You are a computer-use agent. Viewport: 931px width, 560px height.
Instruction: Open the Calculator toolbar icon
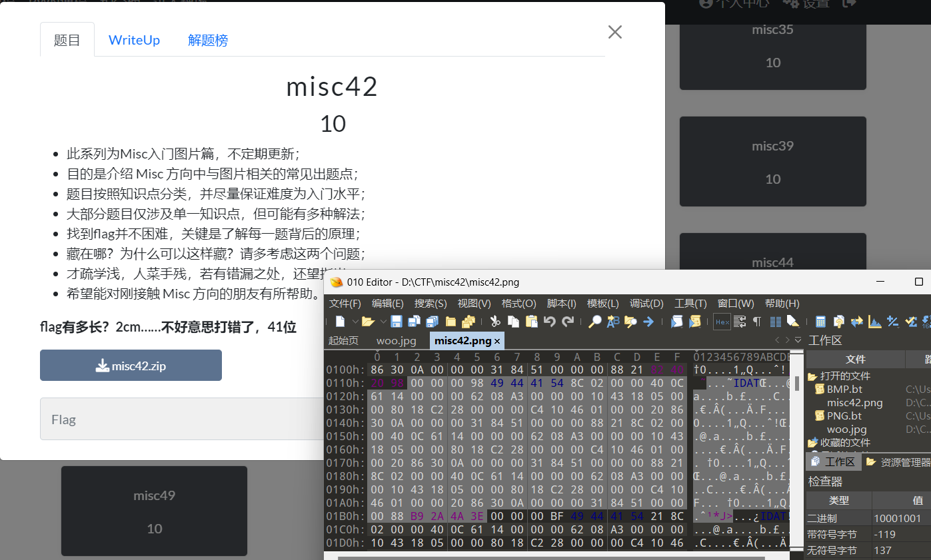coord(820,322)
